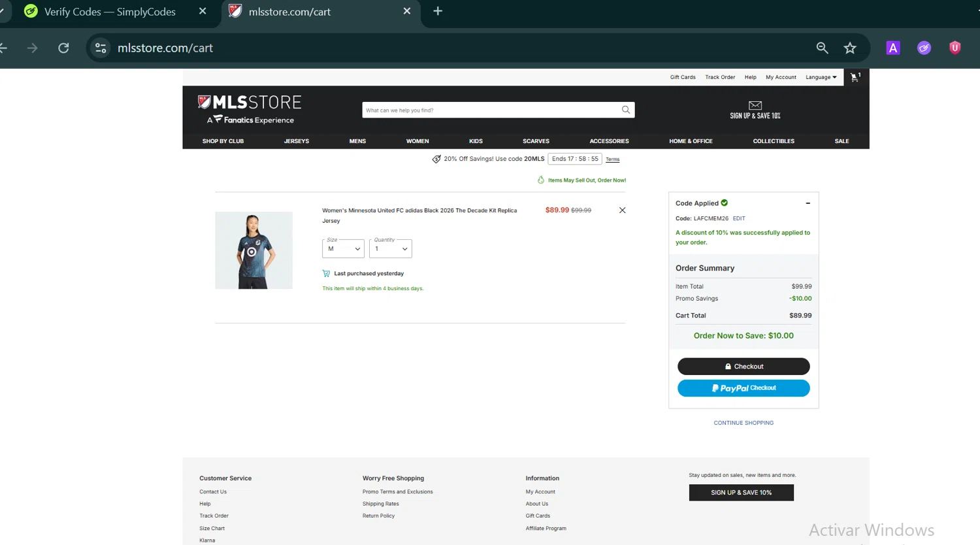Click the browser forward arrow

(32, 48)
